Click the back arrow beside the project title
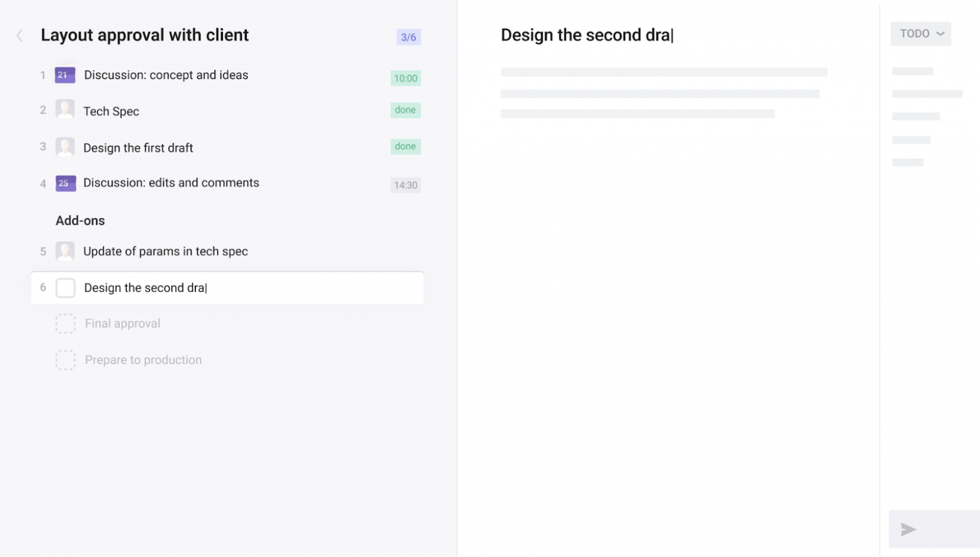Image resolution: width=980 pixels, height=557 pixels. (19, 36)
